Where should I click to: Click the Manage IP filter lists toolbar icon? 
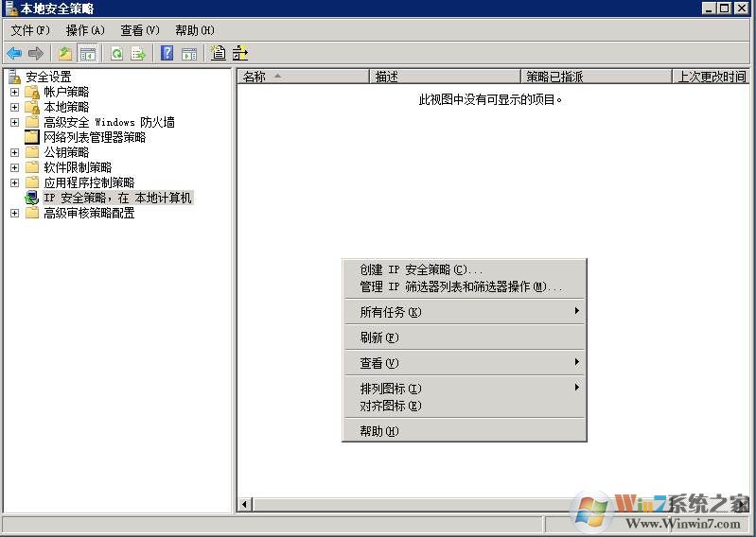coord(240,53)
